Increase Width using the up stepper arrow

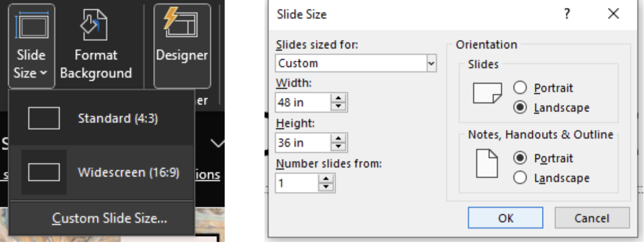click(x=339, y=99)
